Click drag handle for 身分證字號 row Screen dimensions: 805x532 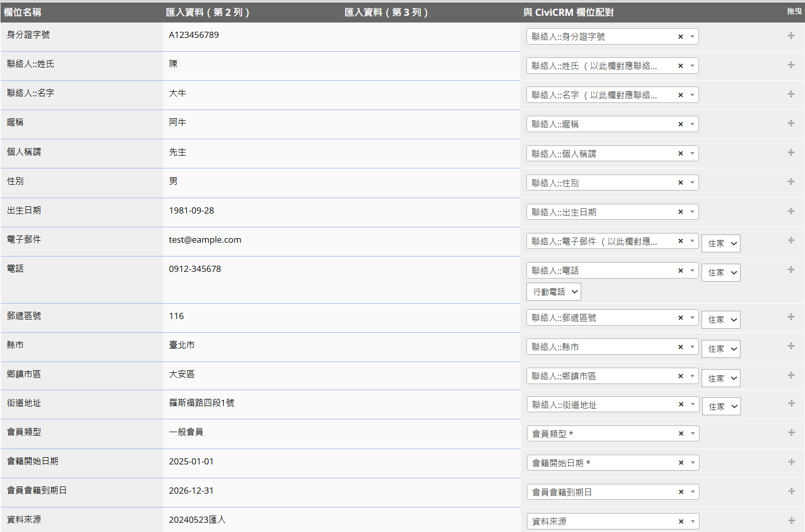point(791,36)
